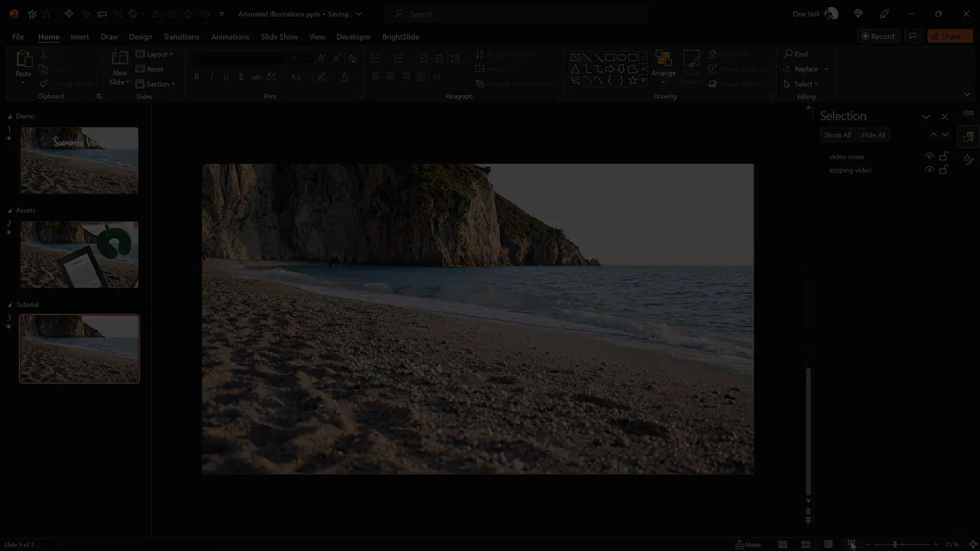Click Clear All Formatting icon
This screenshot has width=980, height=551.
coord(353,58)
